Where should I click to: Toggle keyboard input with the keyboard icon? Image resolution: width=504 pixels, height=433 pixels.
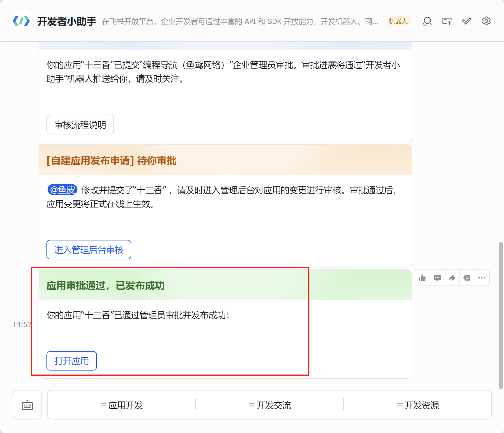pos(27,405)
